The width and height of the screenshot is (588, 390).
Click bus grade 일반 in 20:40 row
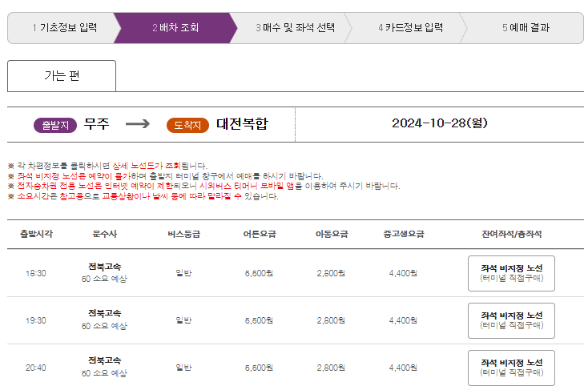pos(183,368)
